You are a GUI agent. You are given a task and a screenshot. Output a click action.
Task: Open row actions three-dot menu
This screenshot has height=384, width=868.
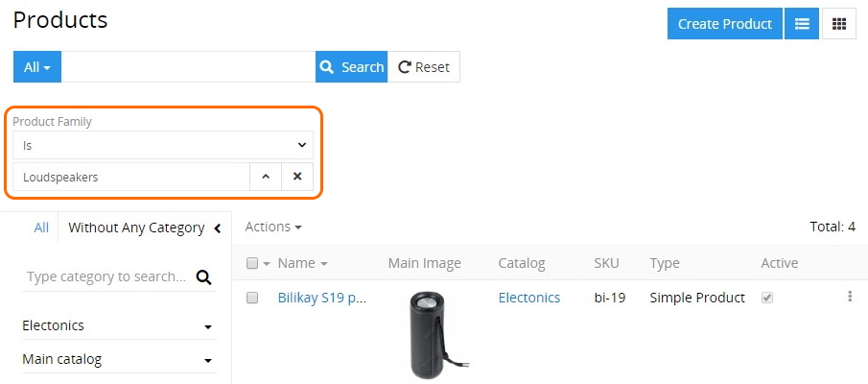click(850, 297)
